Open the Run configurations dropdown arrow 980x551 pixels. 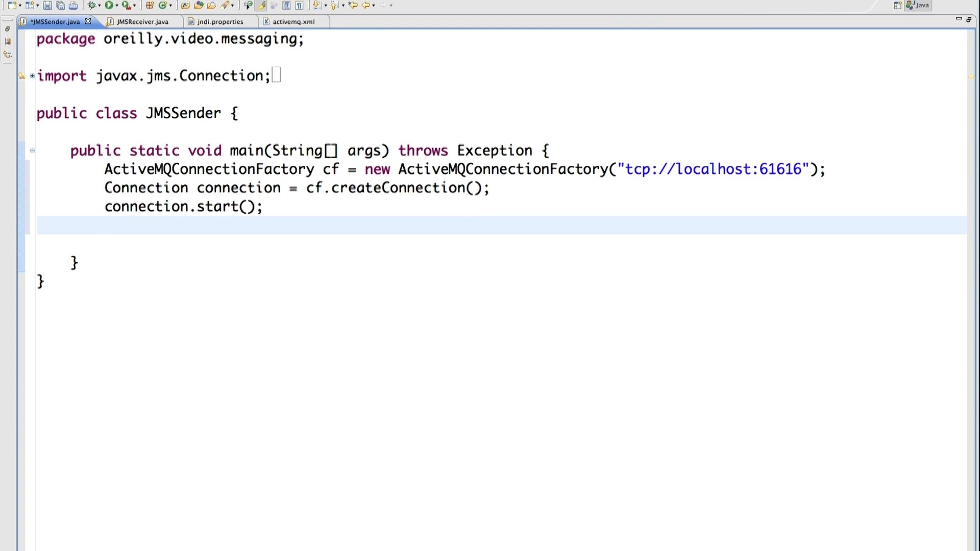pos(117,5)
